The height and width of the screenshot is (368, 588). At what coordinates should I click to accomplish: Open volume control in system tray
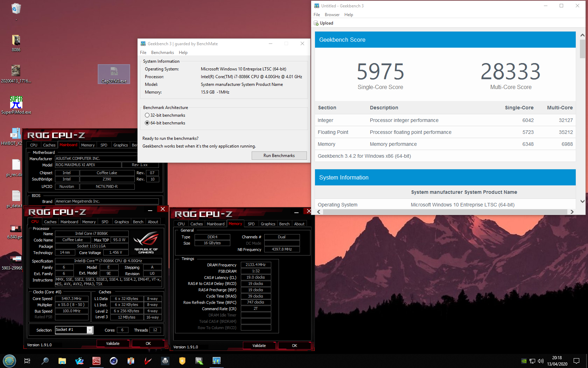coord(540,361)
